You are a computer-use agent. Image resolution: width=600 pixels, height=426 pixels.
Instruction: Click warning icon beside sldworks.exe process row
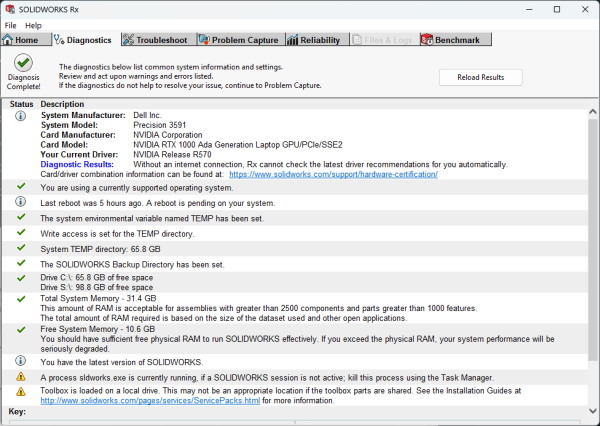[21, 377]
